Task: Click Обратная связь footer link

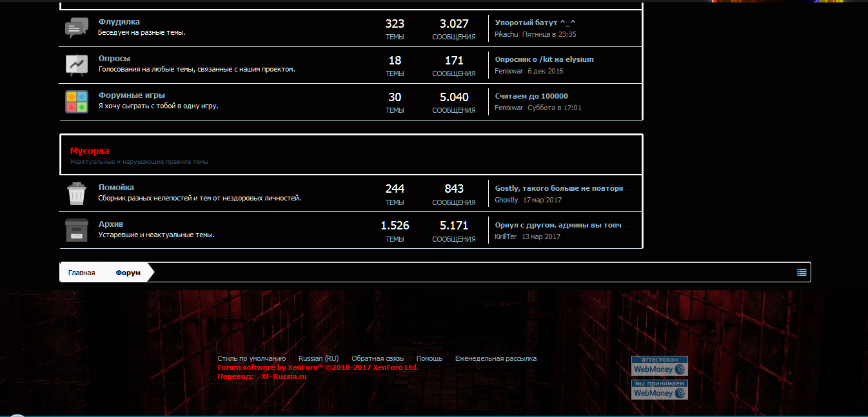Action: (x=377, y=358)
